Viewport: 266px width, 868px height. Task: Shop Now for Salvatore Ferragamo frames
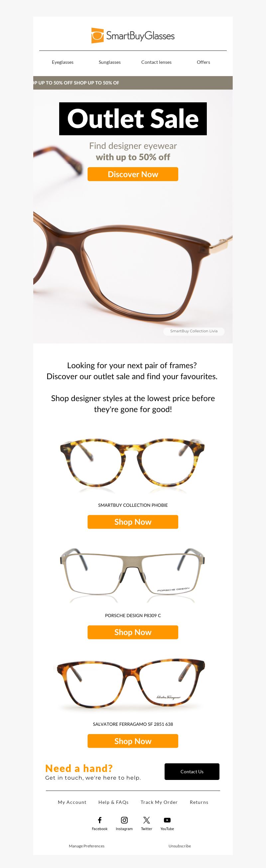133,741
